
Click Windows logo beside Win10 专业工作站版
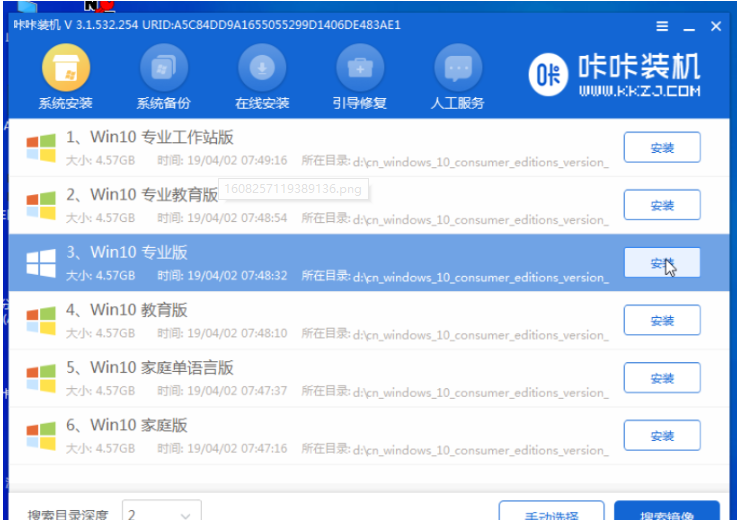pos(41,148)
